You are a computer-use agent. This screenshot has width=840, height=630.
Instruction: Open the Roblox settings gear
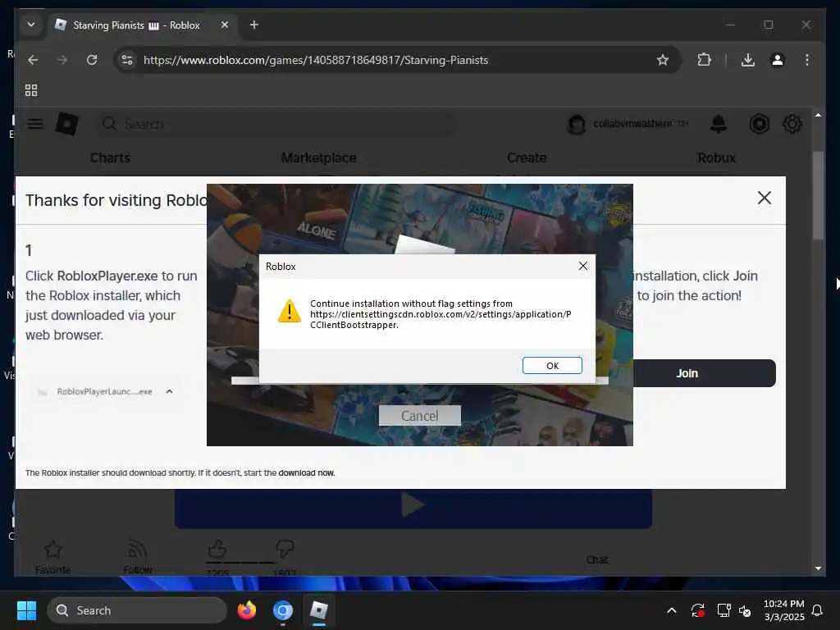click(792, 124)
